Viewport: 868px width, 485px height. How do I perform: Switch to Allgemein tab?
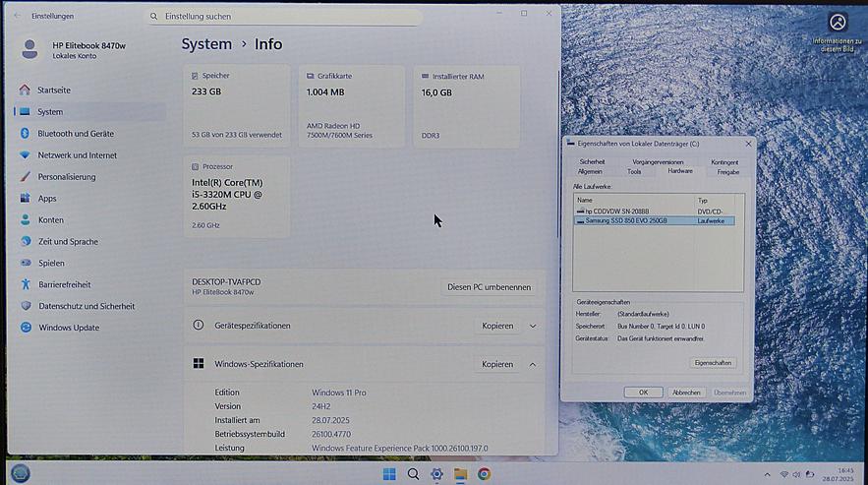coord(590,172)
